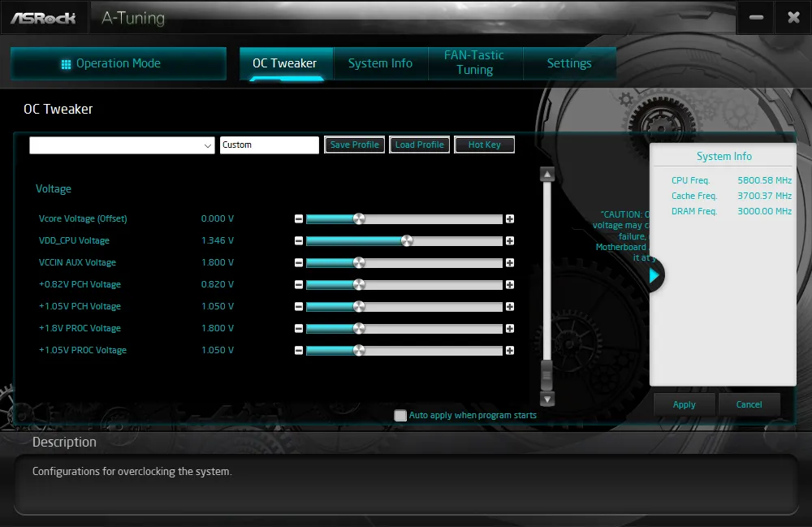Screen dimensions: 812x527
Task: Decrease +1.05V PROC Voltage with minus icon
Action: pos(299,351)
